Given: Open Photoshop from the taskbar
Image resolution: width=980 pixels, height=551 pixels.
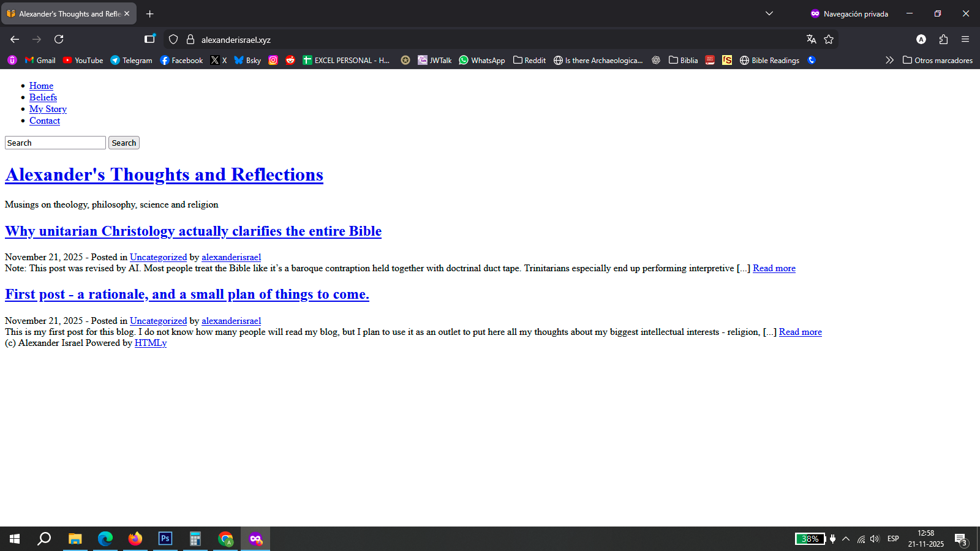Looking at the screenshot, I should [x=165, y=539].
